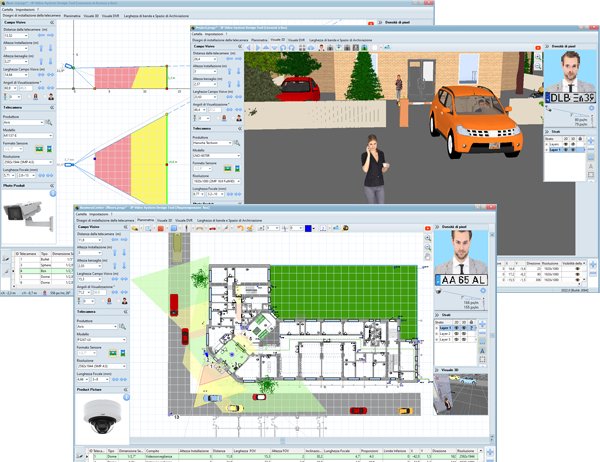Image resolution: width=600 pixels, height=462 pixels.
Task: Move view right in 3D window toolbar
Action: [x=258, y=47]
